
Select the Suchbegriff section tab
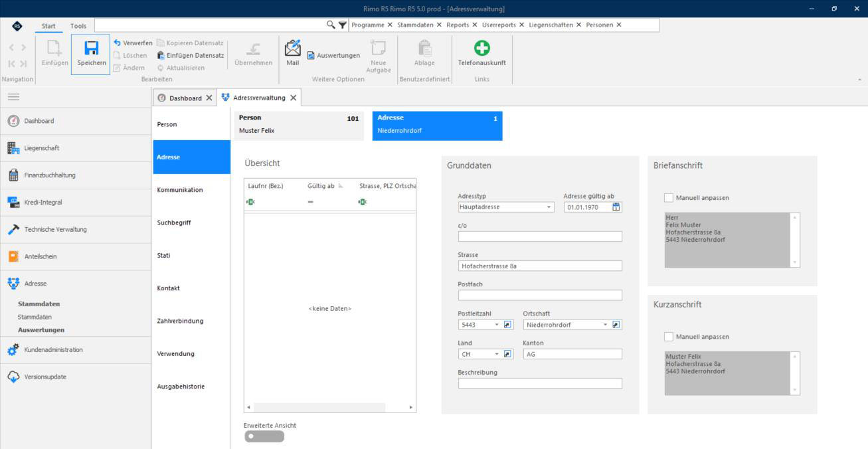click(x=192, y=223)
